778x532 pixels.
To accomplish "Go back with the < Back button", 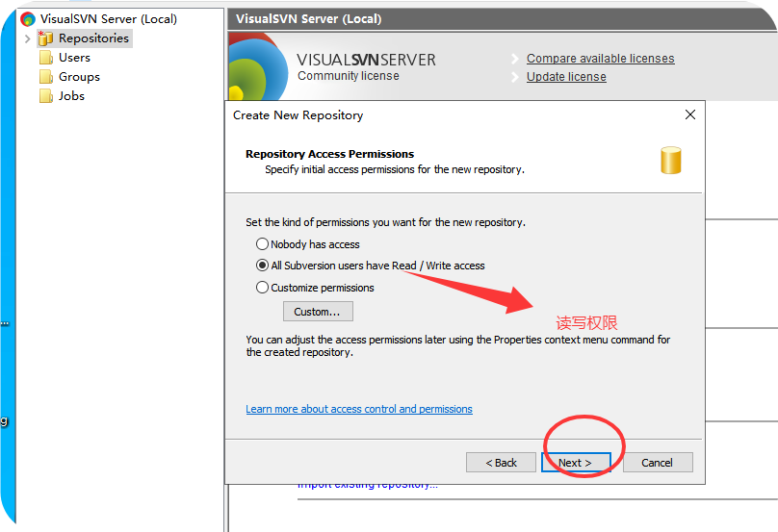I will [x=501, y=463].
